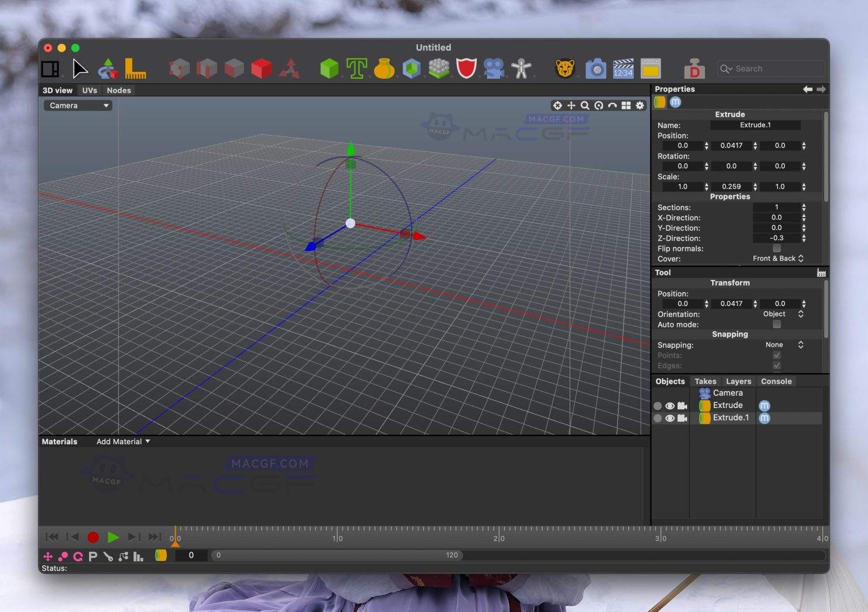Switch to the Layers tab

click(x=738, y=381)
